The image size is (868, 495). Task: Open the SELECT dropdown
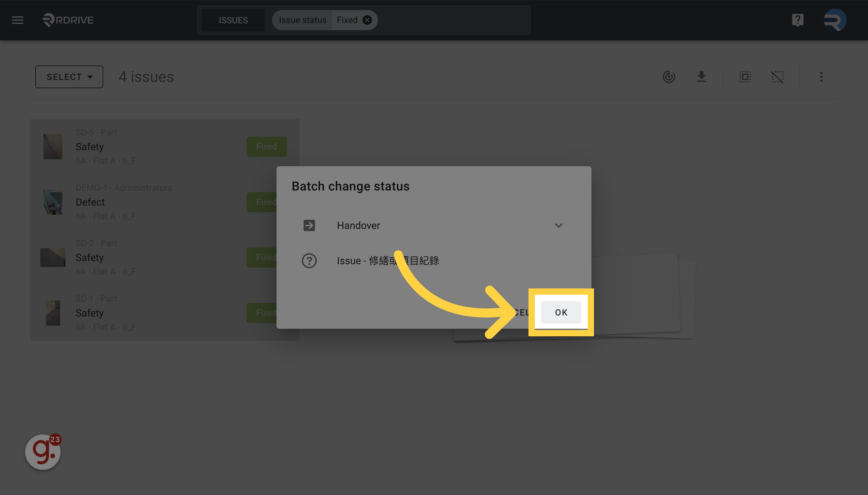pyautogui.click(x=69, y=77)
